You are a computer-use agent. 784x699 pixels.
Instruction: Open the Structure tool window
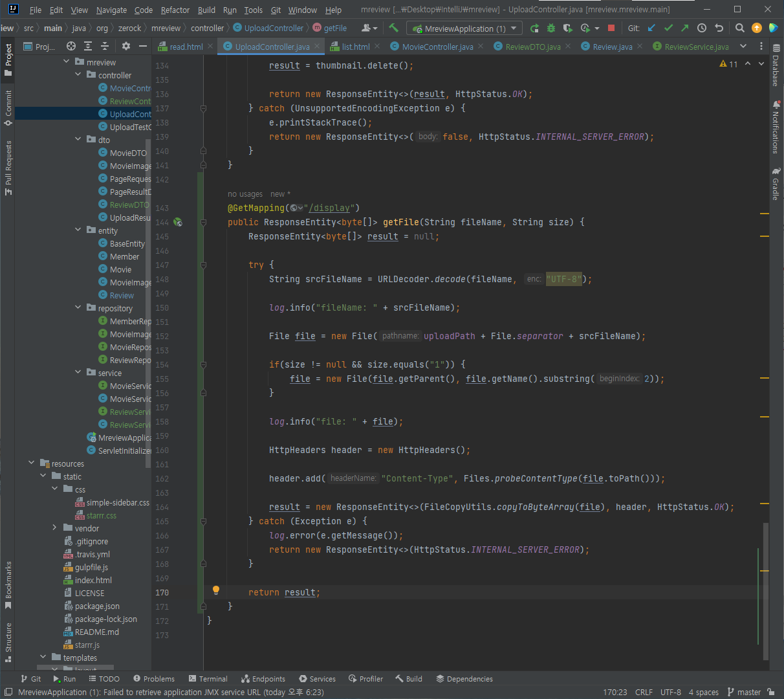[x=8, y=643]
